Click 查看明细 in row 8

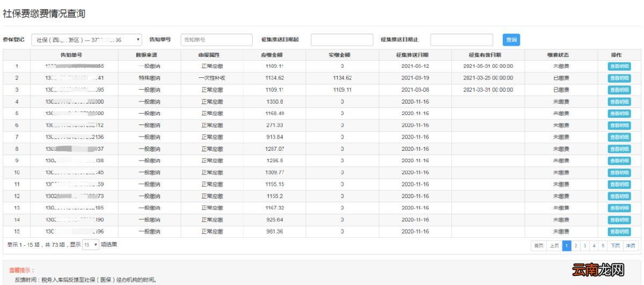click(619, 149)
